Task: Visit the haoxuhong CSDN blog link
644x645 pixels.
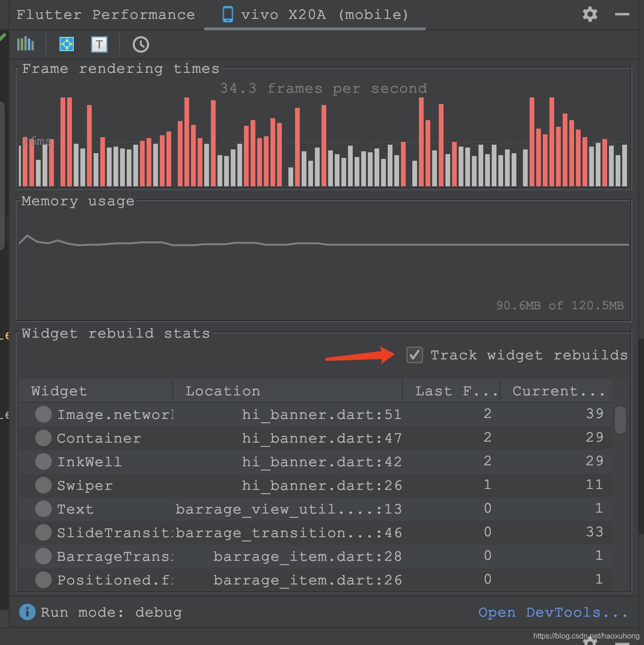Action: coord(586,635)
